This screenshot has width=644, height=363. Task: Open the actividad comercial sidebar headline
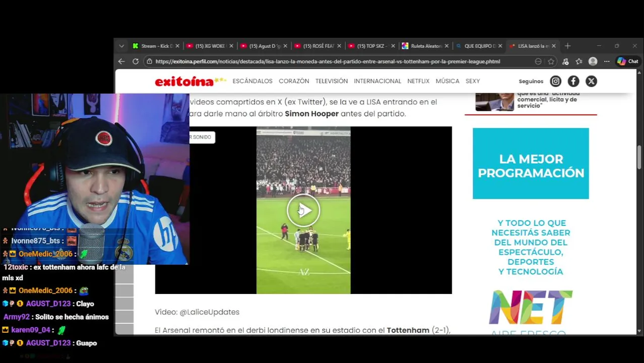(548, 99)
